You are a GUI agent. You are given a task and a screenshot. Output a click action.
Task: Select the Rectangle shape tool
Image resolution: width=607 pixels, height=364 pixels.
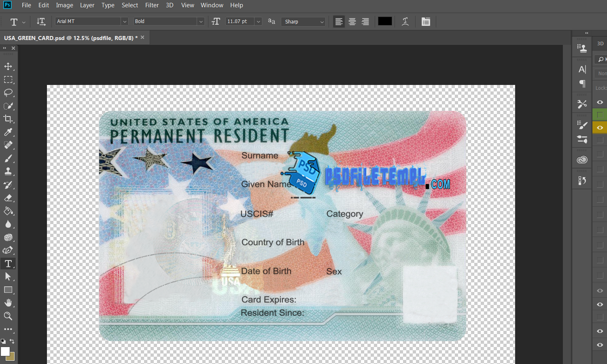[8, 290]
